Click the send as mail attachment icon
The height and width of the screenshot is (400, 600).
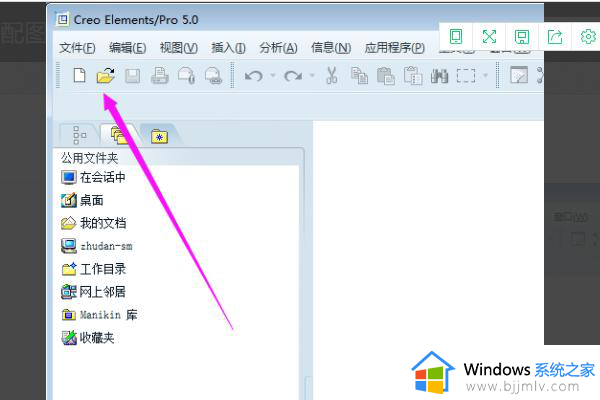pyautogui.click(x=186, y=75)
